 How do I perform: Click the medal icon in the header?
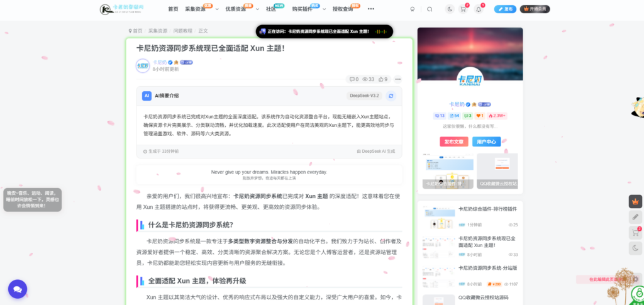coord(413,9)
